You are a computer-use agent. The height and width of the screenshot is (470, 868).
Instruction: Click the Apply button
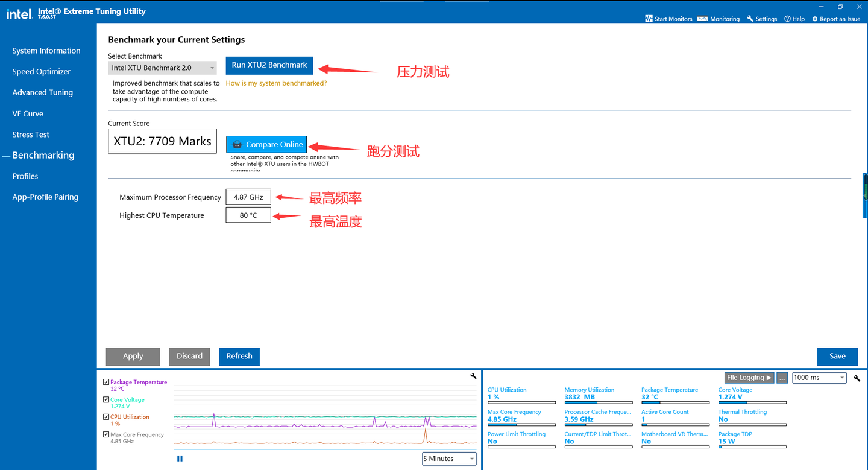click(x=133, y=356)
